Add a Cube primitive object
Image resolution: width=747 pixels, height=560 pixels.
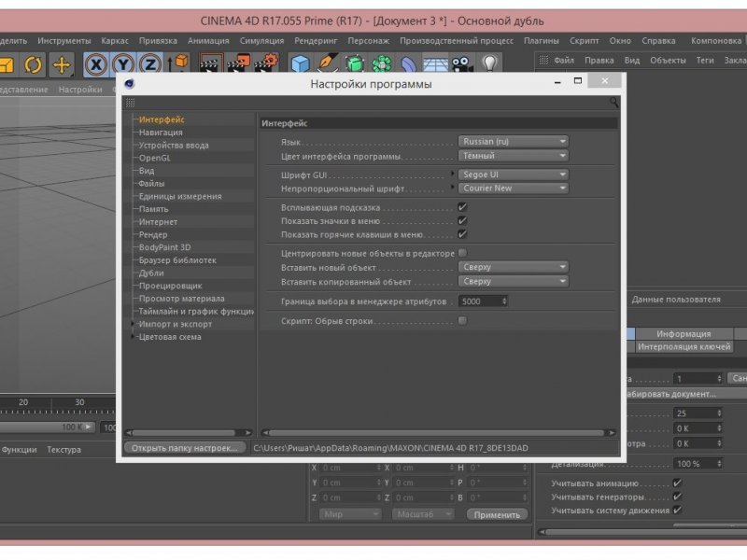point(300,63)
